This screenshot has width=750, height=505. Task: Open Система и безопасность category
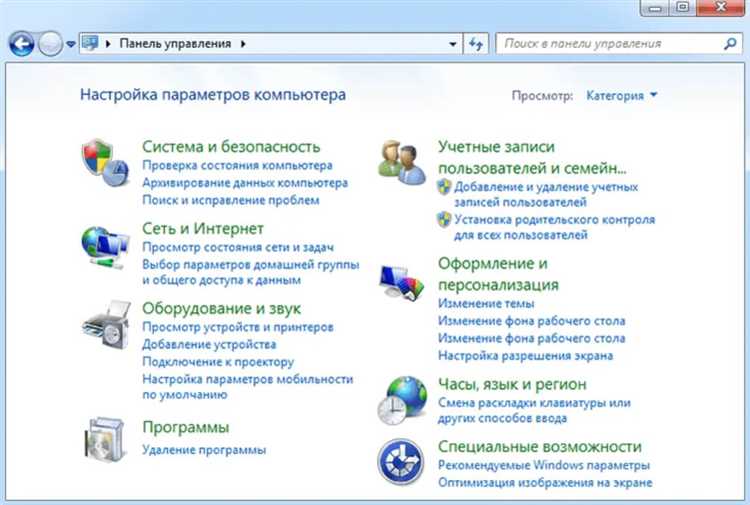(231, 146)
